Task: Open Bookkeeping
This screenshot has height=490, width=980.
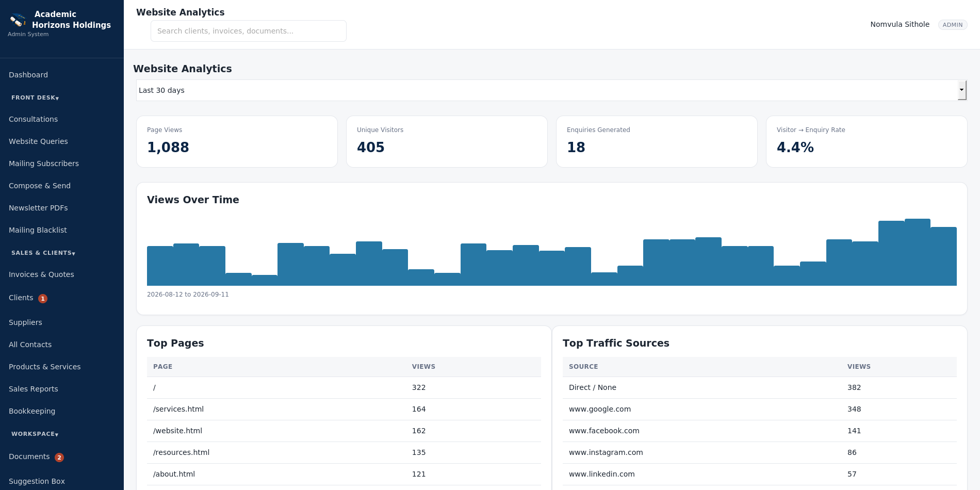Action: point(32,411)
